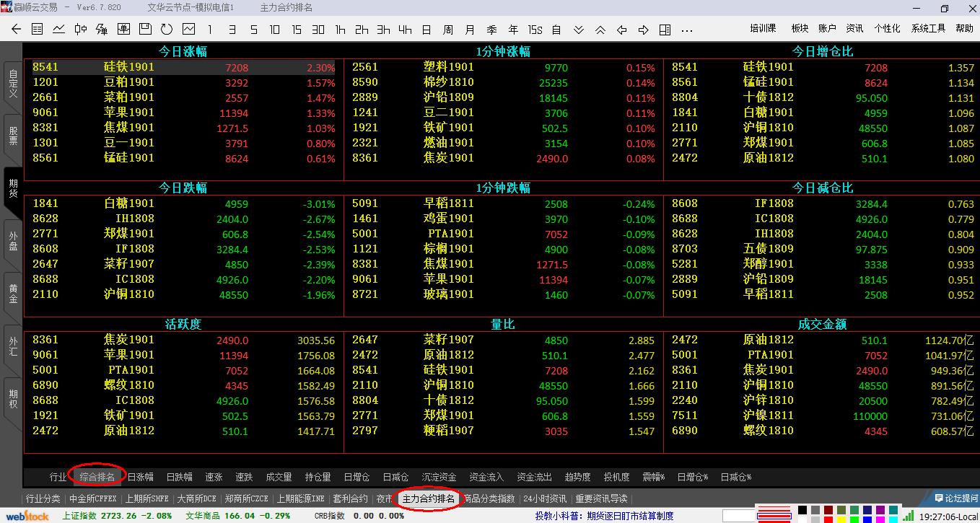Toggle the 15-minute period button
This screenshot has width=980, height=523.
(297, 30)
